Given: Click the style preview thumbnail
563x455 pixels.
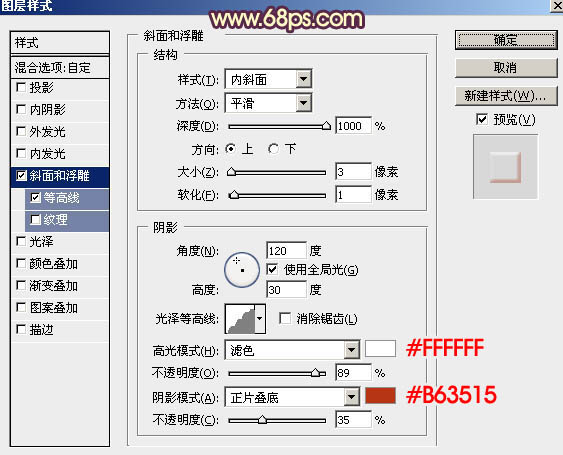Looking at the screenshot, I should pos(505,166).
